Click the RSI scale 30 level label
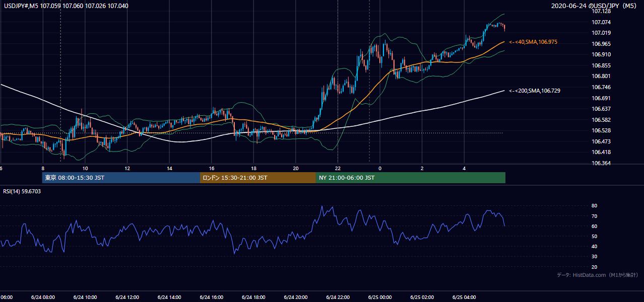The width and height of the screenshot is (644, 302). [x=595, y=257]
